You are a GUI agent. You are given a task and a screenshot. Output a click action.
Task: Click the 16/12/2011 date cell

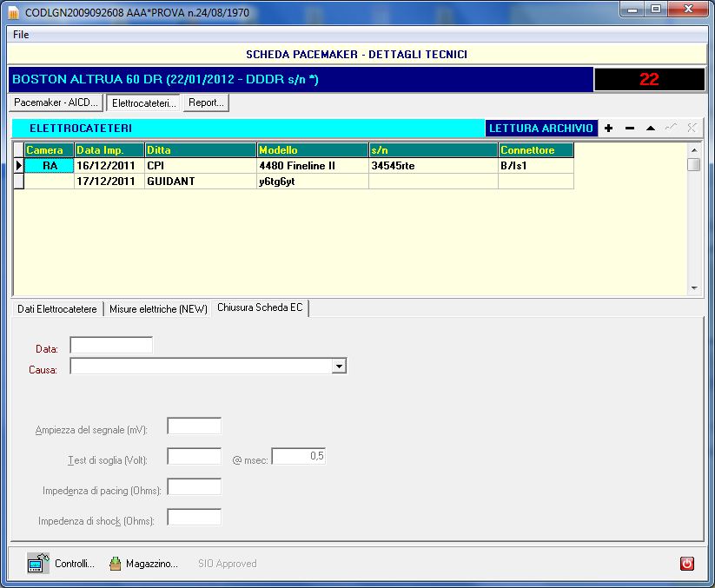click(x=109, y=166)
